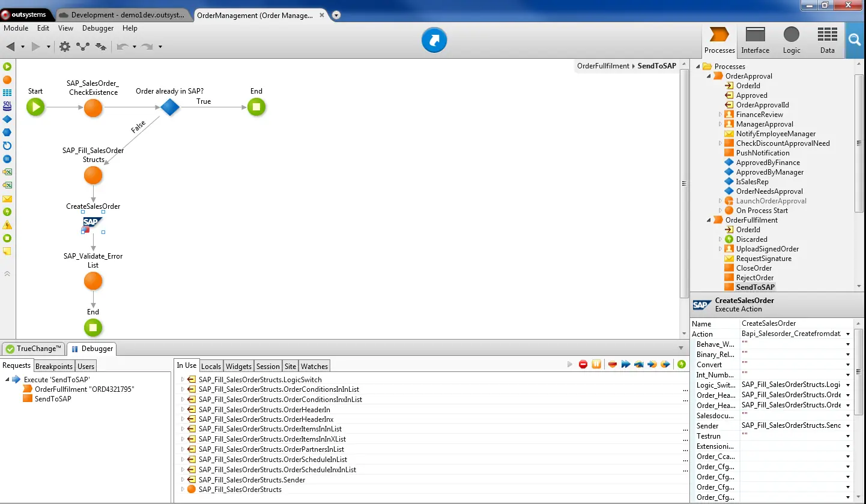Expand the UploadSignedOrder tree node
866x504 pixels.
[x=720, y=249]
